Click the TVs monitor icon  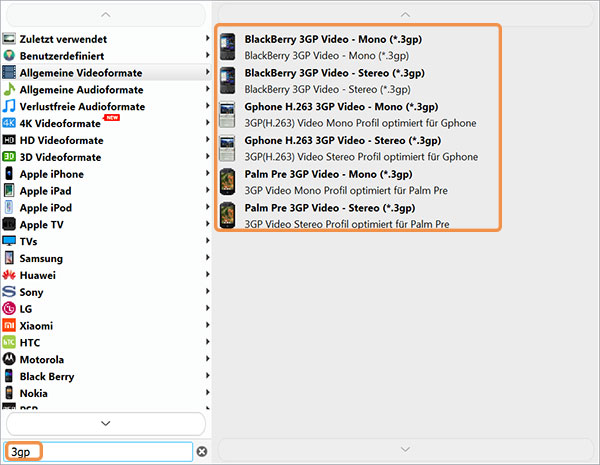(9, 241)
